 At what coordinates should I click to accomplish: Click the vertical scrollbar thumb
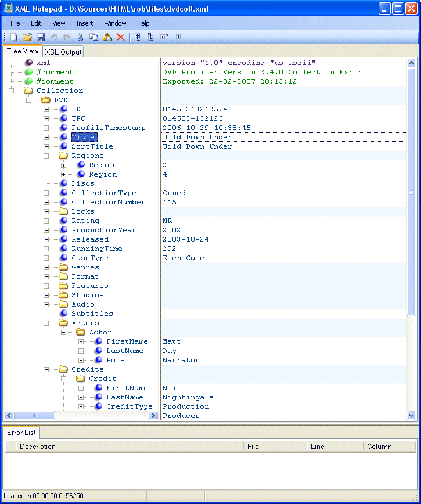tap(411, 192)
